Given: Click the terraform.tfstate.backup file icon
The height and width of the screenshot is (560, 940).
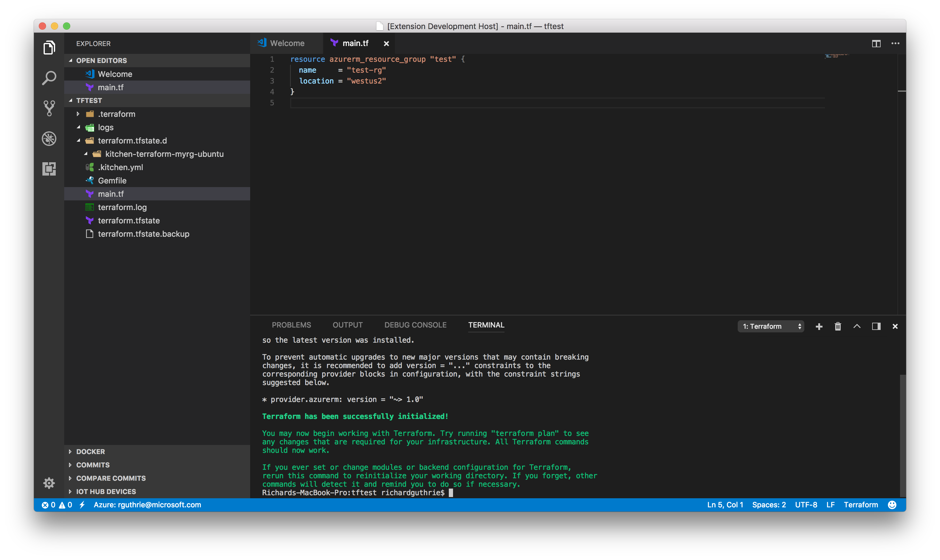Looking at the screenshot, I should tap(89, 234).
